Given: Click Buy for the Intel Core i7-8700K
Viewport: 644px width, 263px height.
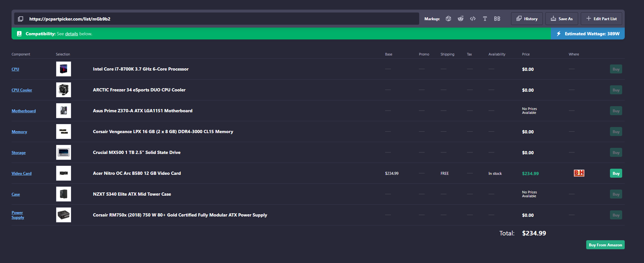Looking at the screenshot, I should pos(616,69).
